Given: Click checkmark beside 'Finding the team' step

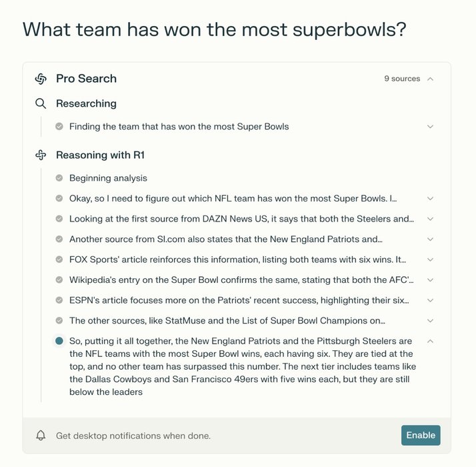Looking at the screenshot, I should pos(59,127).
